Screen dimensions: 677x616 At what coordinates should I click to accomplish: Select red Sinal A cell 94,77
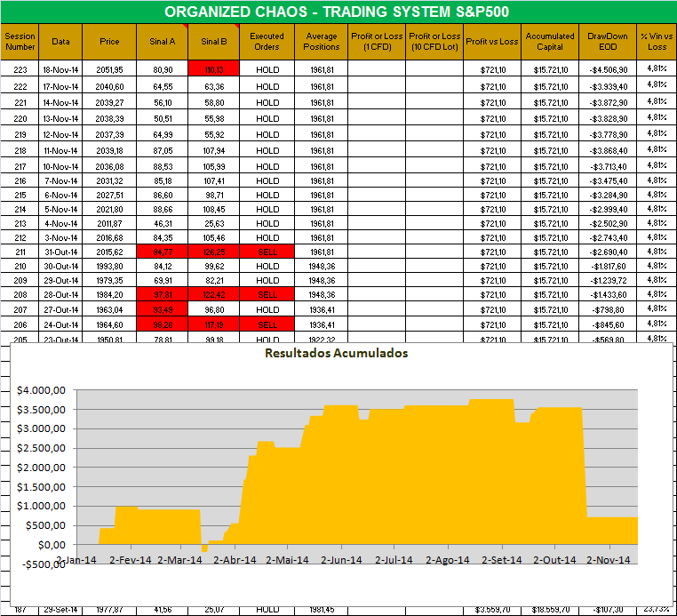click(163, 252)
